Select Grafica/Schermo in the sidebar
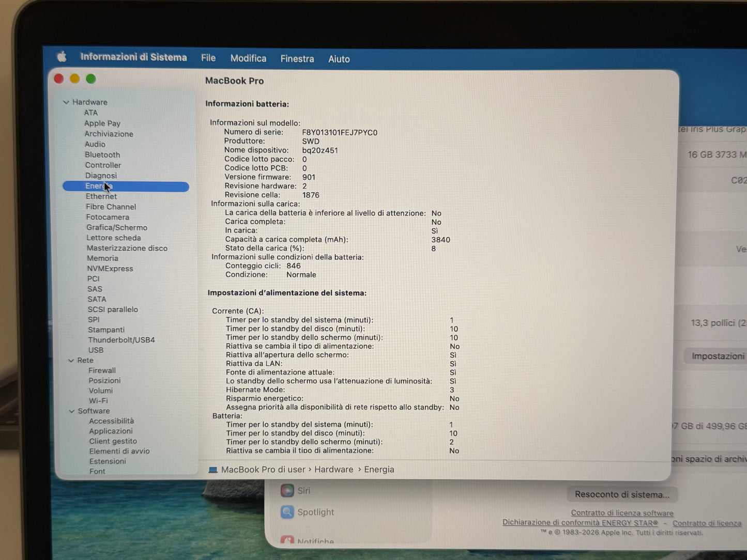747x560 pixels. [117, 227]
